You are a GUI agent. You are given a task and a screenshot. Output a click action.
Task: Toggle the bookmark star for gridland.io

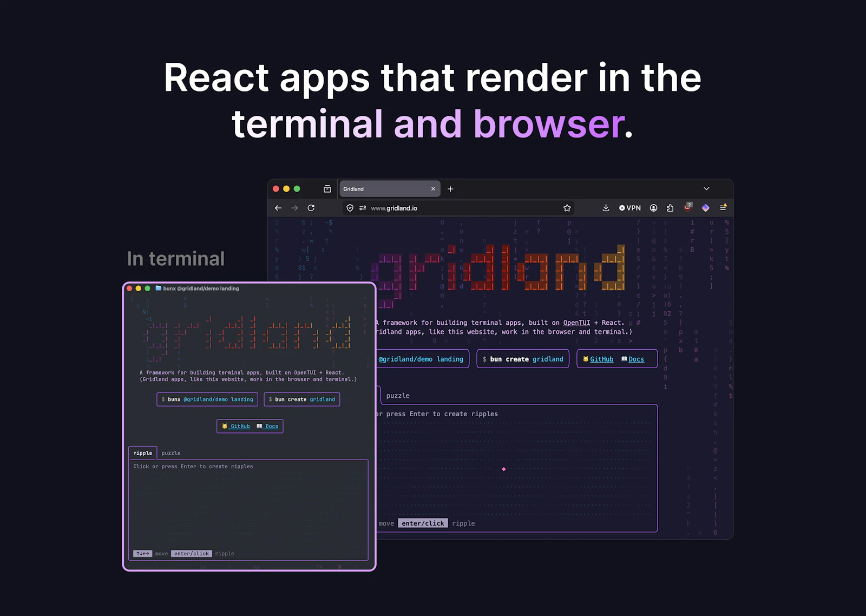(566, 207)
